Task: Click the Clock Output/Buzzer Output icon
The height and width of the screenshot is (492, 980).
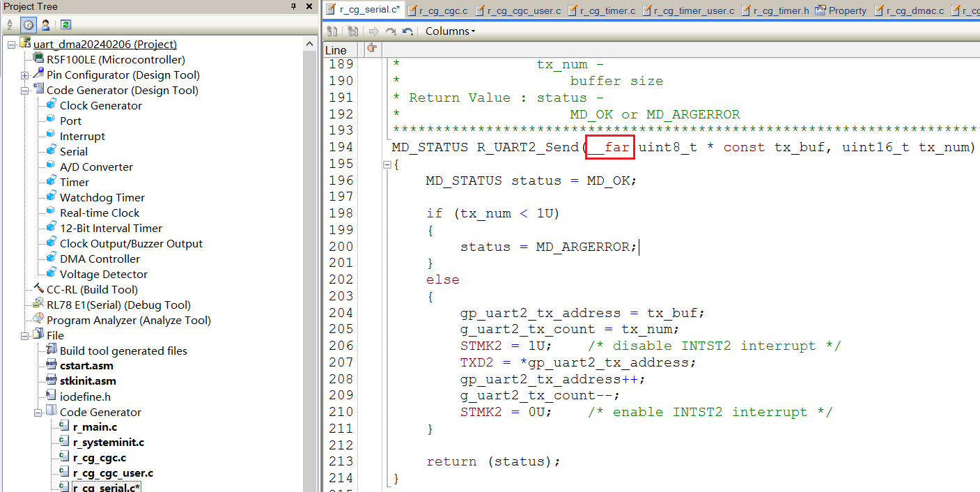Action: (52, 243)
